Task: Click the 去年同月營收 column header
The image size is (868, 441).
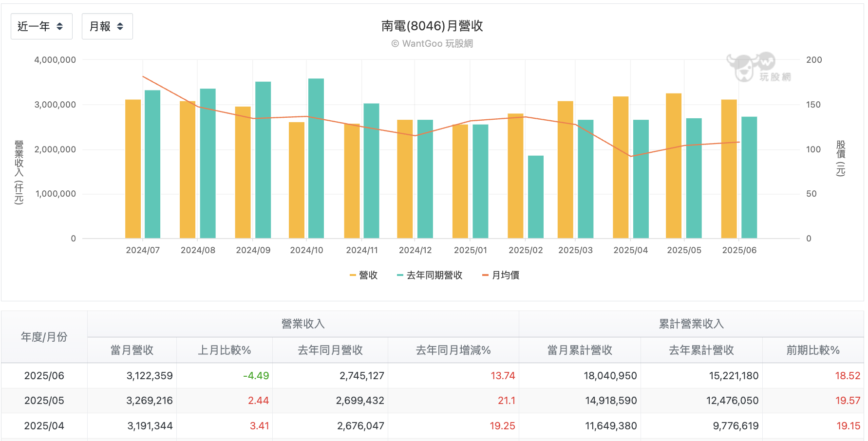Action: tap(330, 350)
